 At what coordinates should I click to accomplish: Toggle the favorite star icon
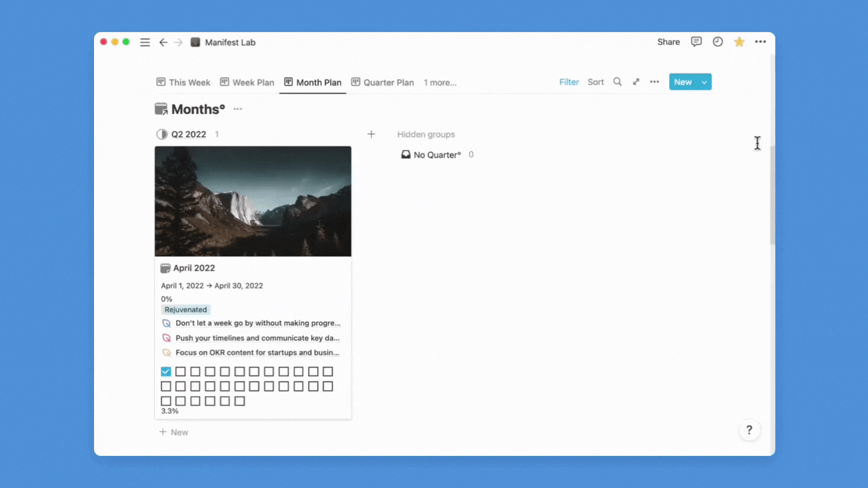(x=739, y=42)
